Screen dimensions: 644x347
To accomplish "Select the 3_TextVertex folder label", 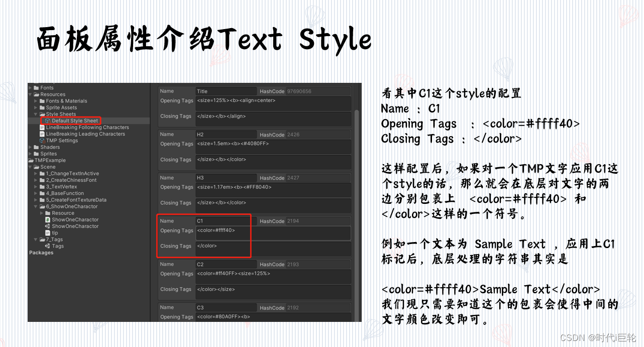I will pos(62,187).
